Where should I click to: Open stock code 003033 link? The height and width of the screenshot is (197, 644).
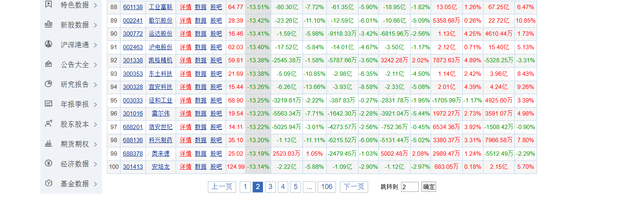[133, 100]
